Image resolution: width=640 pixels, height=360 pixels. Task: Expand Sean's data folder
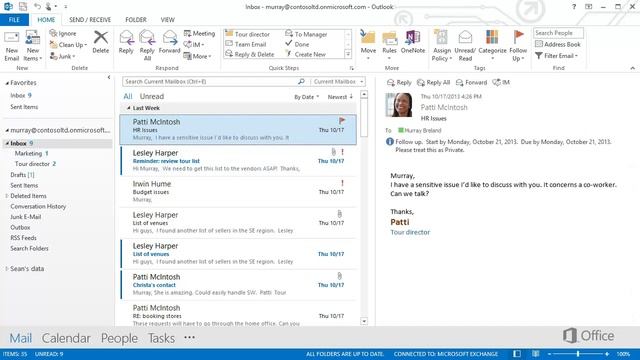pyautogui.click(x=7, y=269)
